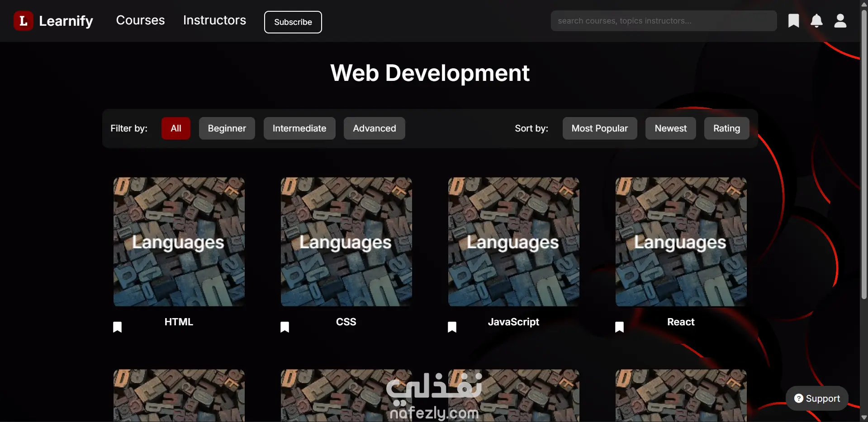Bookmark the HTML course
868x422 pixels.
pyautogui.click(x=117, y=327)
